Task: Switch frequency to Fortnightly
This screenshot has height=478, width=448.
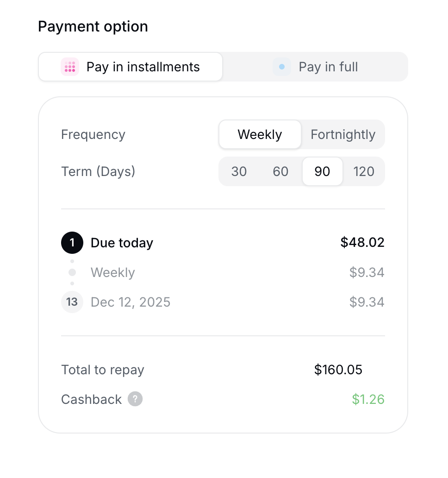Action: click(x=343, y=134)
